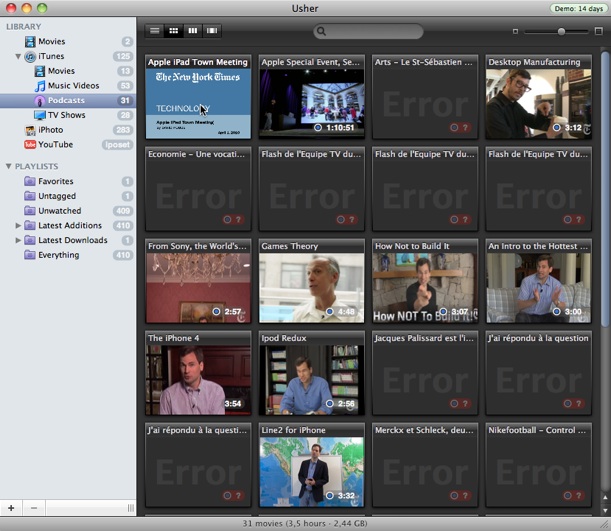This screenshot has height=531, width=611.
Task: Collapse the iTunes library tree
Action: pyautogui.click(x=18, y=56)
